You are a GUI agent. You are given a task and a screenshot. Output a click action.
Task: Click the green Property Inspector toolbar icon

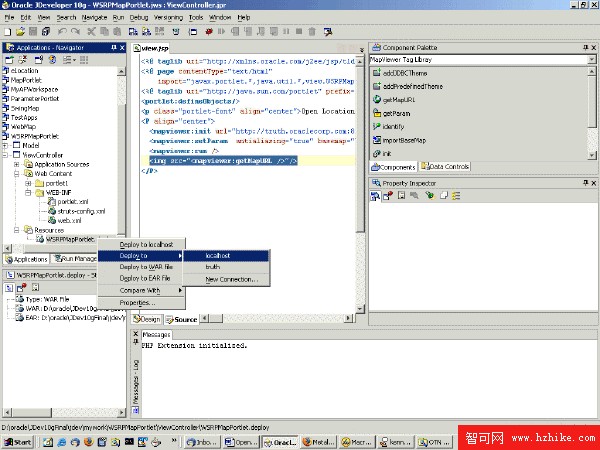pos(430,196)
